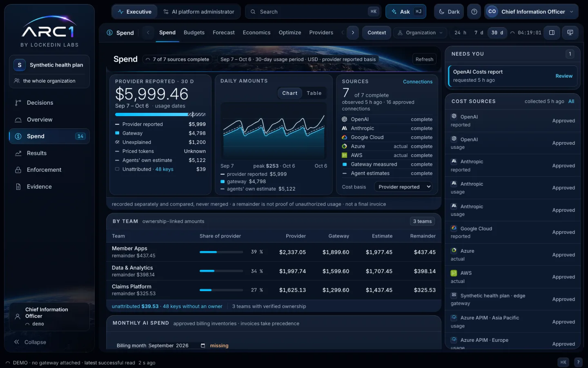Click the refresh timer icon beside 04:19:01
588x368 pixels.
(512, 33)
